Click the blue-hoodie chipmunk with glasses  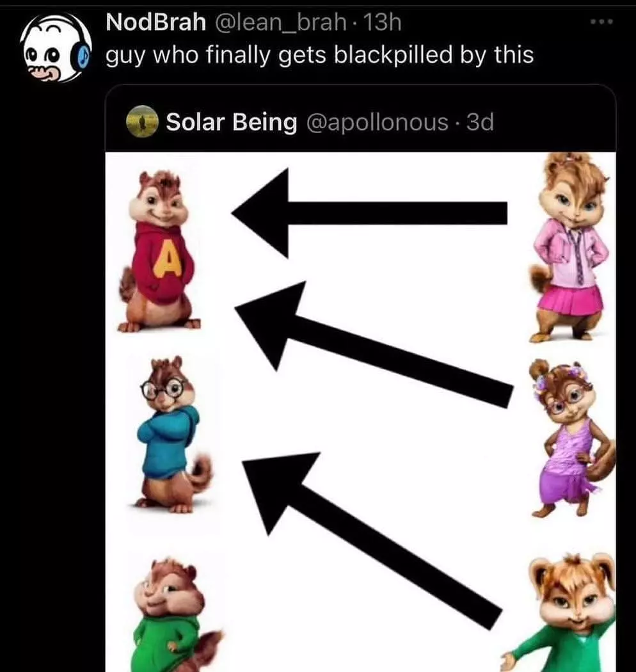(x=171, y=435)
